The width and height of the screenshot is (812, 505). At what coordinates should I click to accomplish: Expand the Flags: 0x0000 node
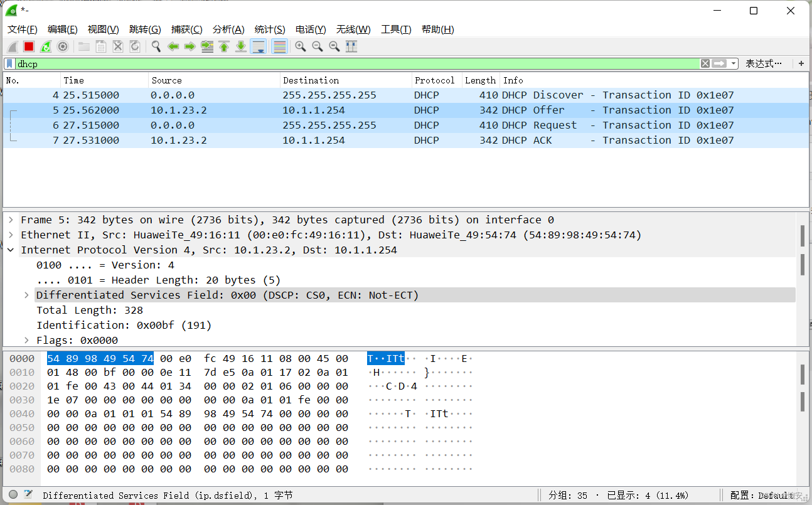[x=26, y=341]
